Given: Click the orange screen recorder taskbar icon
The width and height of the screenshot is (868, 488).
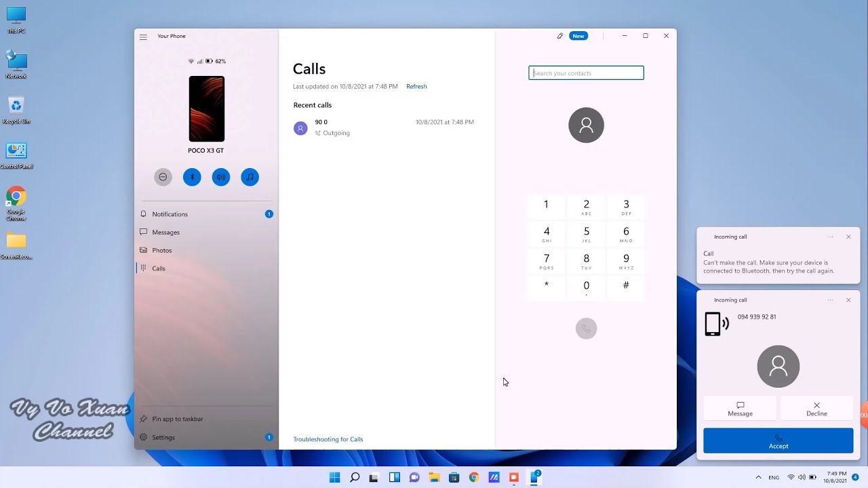Looking at the screenshot, I should (513, 477).
